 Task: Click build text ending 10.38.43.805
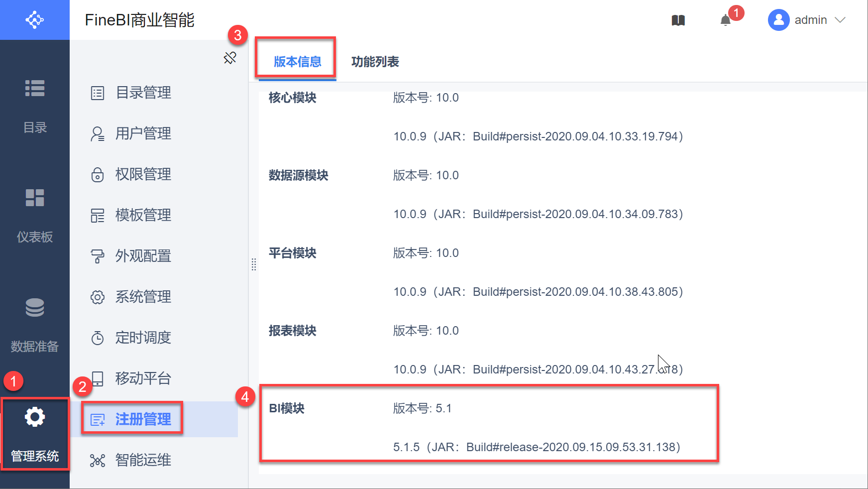539,292
